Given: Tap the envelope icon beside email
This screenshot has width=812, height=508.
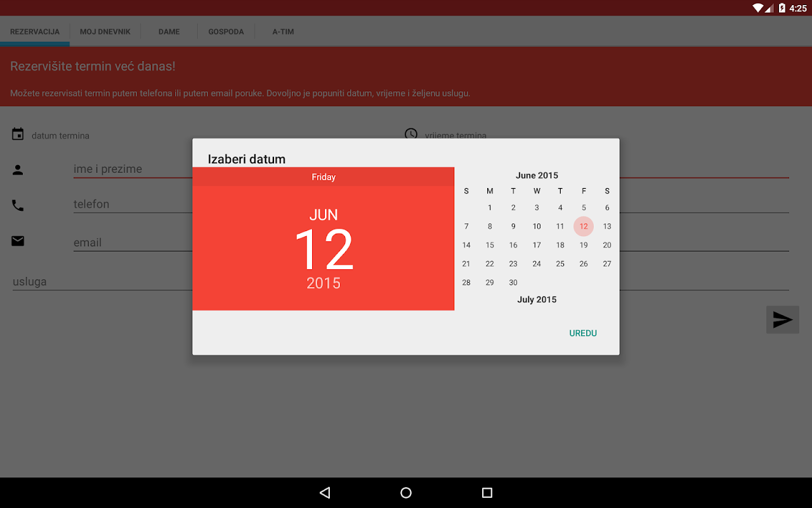Looking at the screenshot, I should point(18,241).
